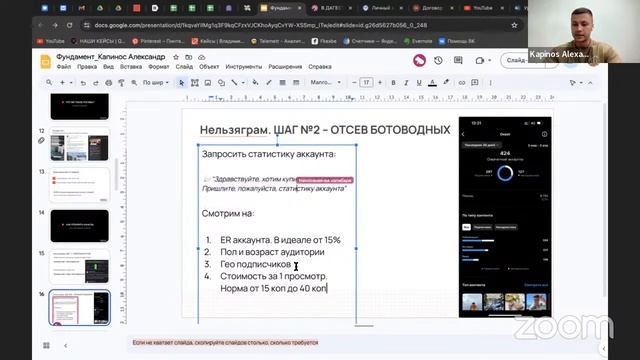Increase font size with plus button

[x=380, y=83]
